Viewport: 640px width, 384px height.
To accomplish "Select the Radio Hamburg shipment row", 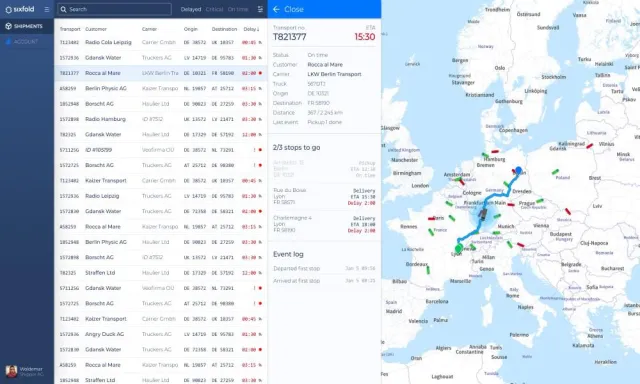I will [161, 119].
